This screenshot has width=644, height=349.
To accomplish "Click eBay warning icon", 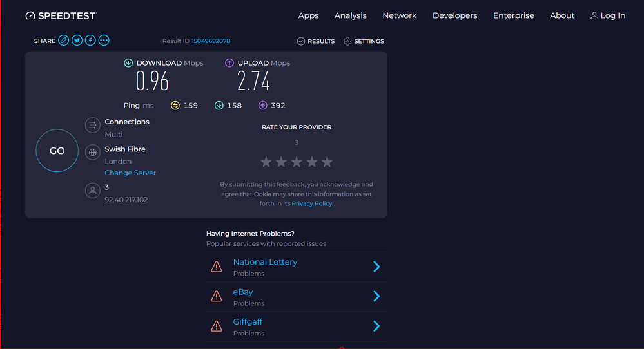I will (x=217, y=296).
